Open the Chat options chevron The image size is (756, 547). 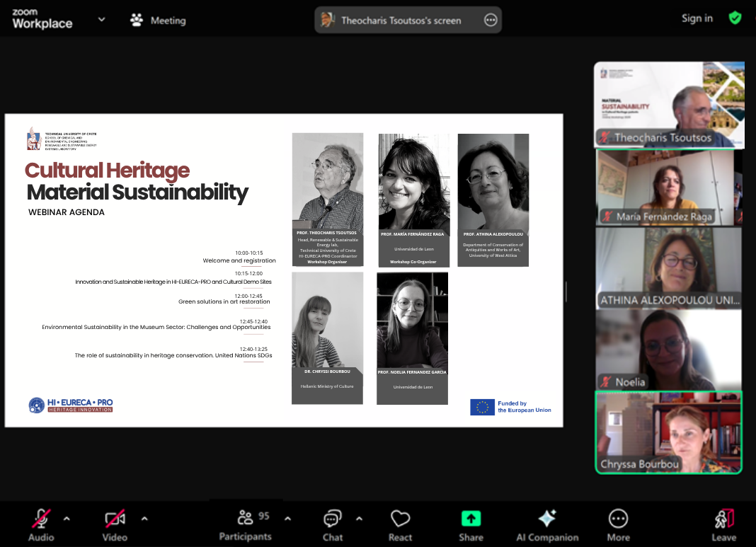click(x=360, y=518)
